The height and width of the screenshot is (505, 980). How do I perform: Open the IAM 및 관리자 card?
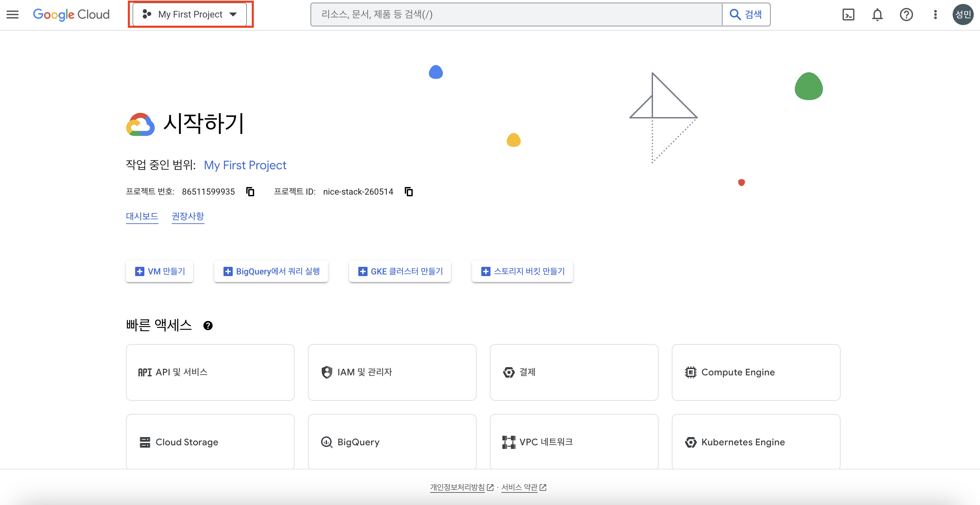tap(392, 372)
